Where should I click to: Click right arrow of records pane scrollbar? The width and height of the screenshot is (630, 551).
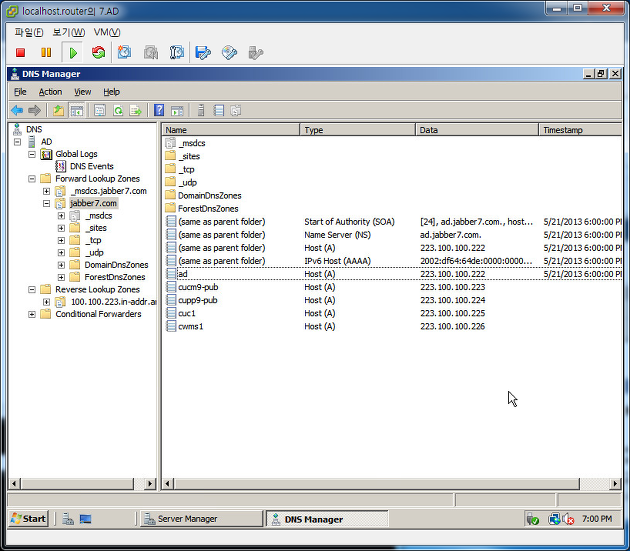pos(615,484)
